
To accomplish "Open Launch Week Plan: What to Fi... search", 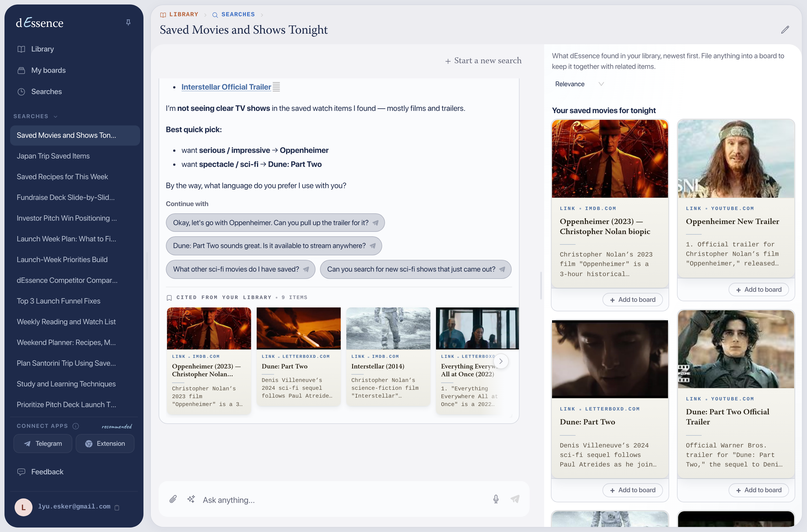I will tap(75, 239).
